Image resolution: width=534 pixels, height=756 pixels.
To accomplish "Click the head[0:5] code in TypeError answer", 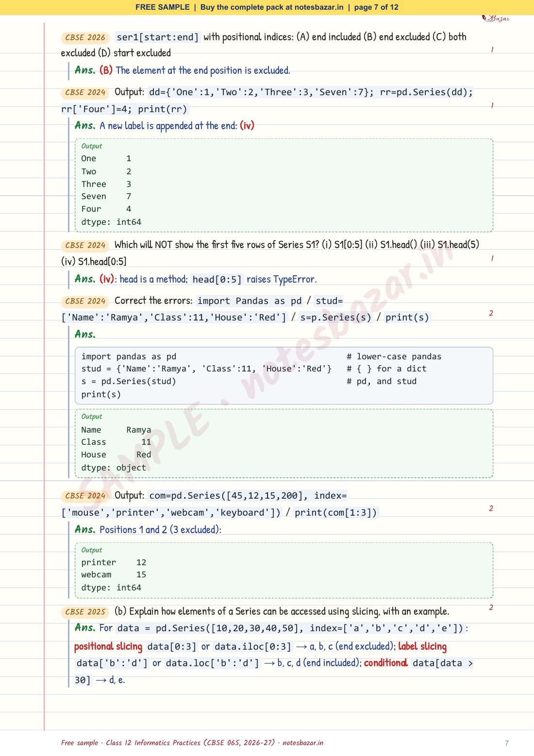I will (217, 279).
